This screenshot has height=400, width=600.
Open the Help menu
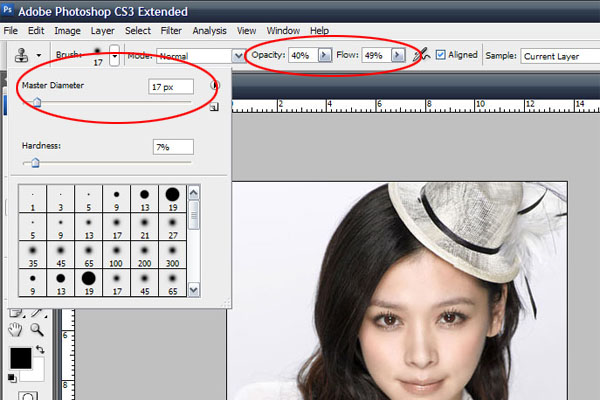(x=320, y=31)
